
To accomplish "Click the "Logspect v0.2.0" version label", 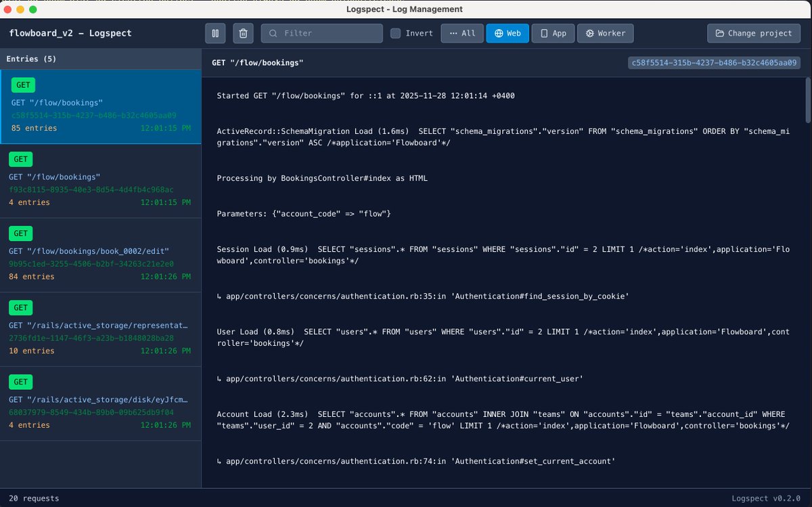I will [767, 498].
